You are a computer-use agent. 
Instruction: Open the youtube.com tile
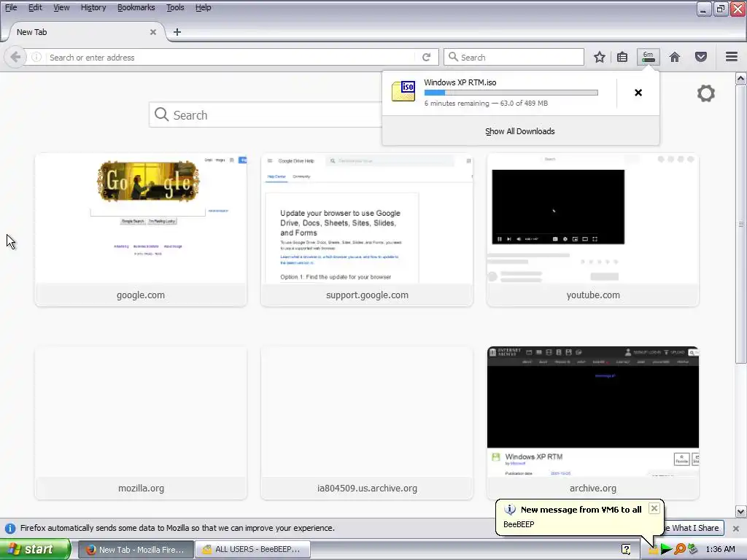[x=593, y=230]
